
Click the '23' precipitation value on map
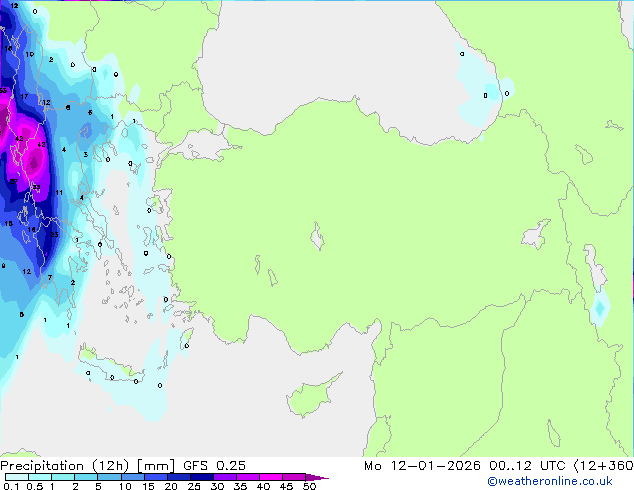point(54,234)
